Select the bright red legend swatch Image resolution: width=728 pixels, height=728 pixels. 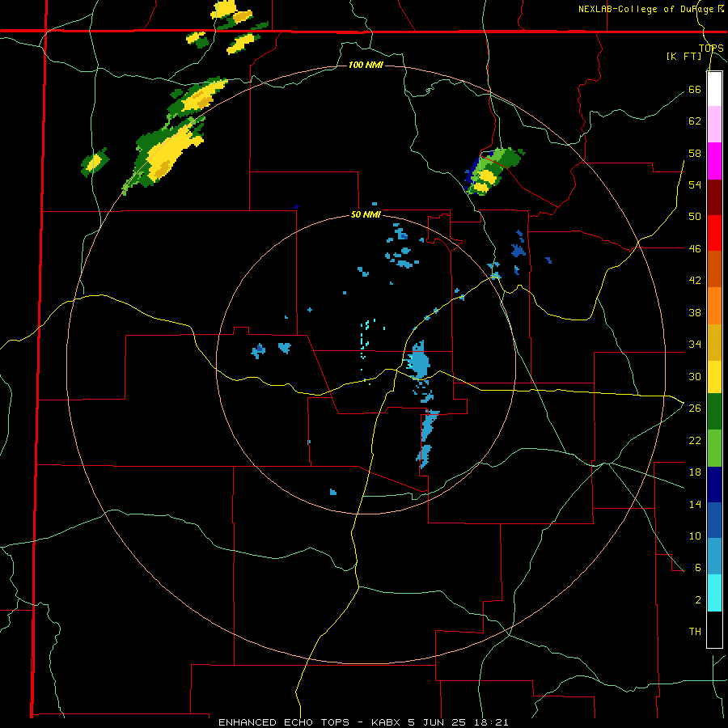coord(714,233)
